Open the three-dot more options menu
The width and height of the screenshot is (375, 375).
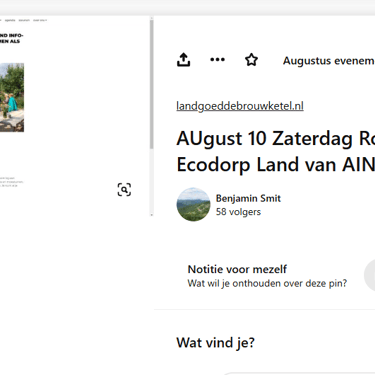pyautogui.click(x=217, y=60)
